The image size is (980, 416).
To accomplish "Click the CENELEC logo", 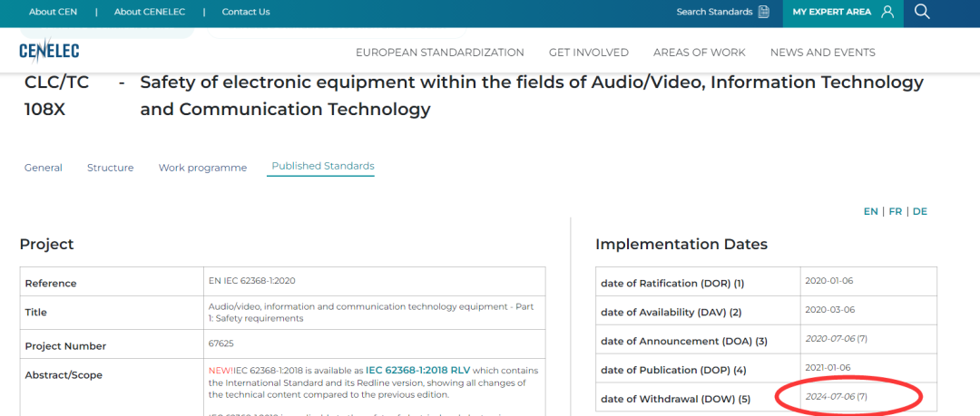I will [x=49, y=51].
